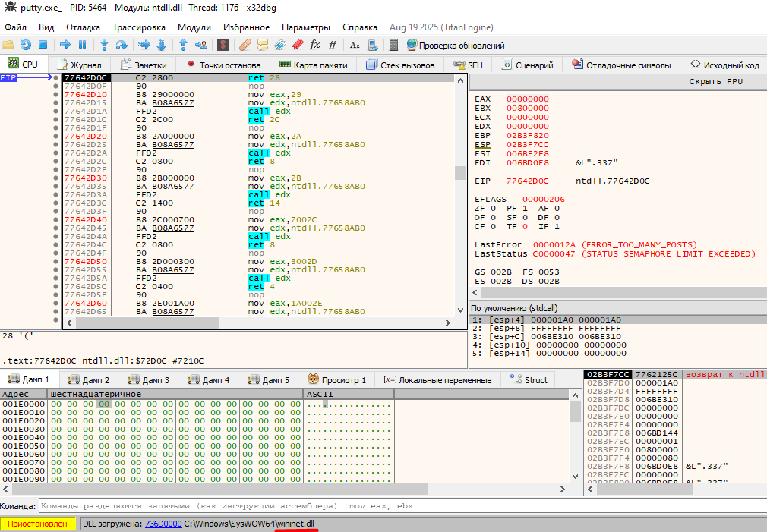Click the Restart debuggee toolbar icon
The image size is (767, 532).
(x=26, y=45)
